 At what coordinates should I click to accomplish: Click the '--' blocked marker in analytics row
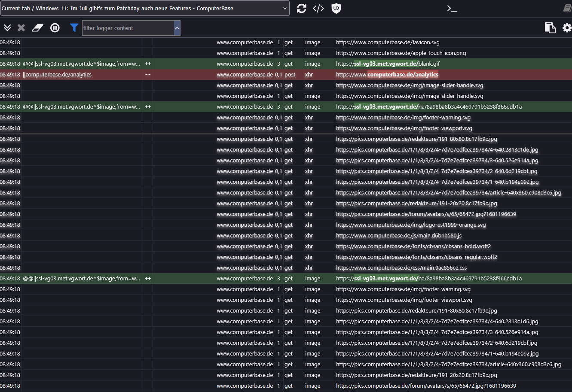point(148,75)
